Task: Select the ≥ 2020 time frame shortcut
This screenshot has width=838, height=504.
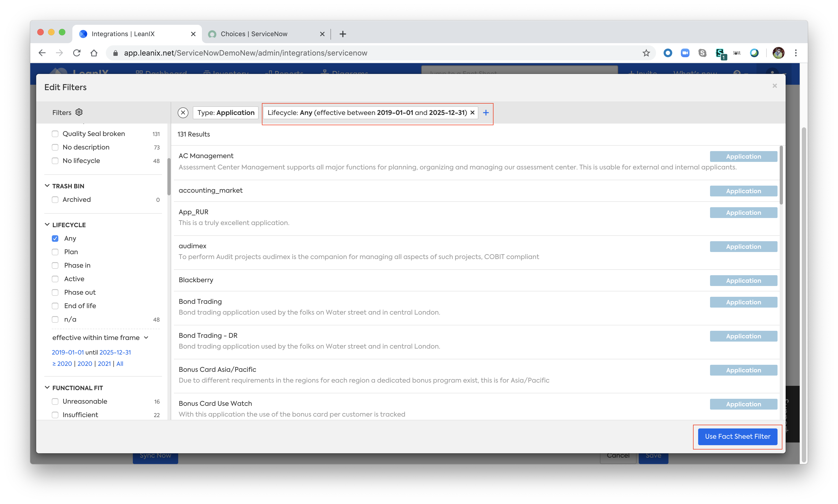Action: 62,364
